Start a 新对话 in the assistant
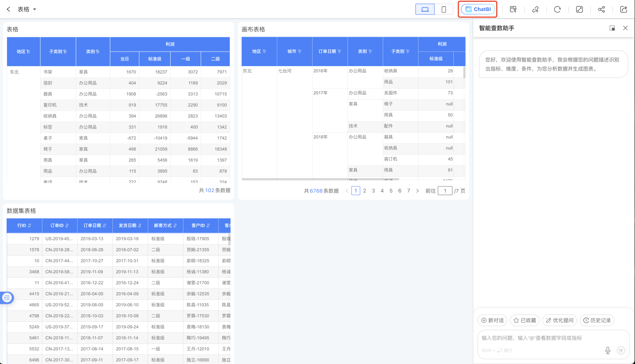 tap(493, 320)
